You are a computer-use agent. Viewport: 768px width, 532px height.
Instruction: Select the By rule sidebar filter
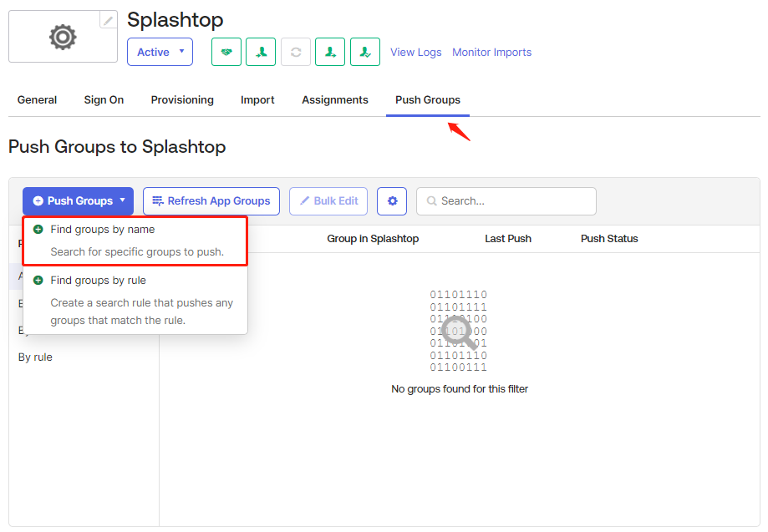click(35, 357)
